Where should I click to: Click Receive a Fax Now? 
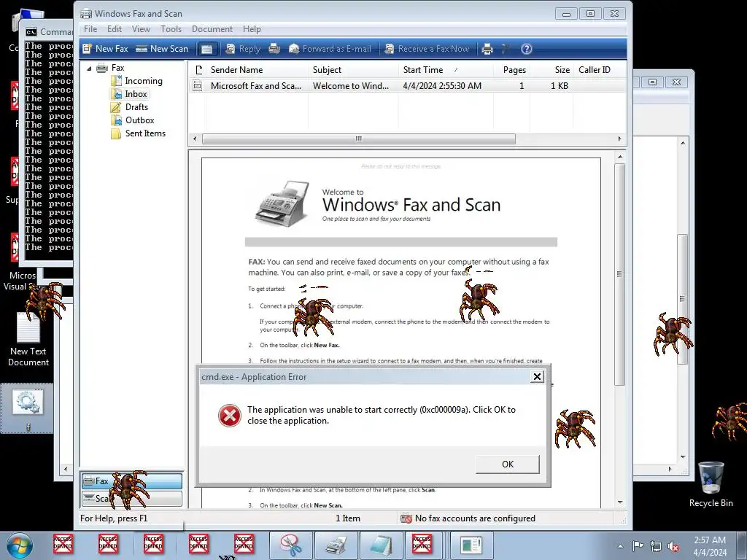(x=427, y=49)
